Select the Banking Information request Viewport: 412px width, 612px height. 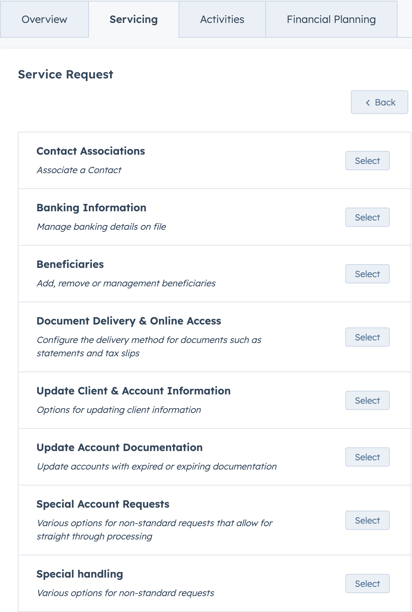(367, 217)
